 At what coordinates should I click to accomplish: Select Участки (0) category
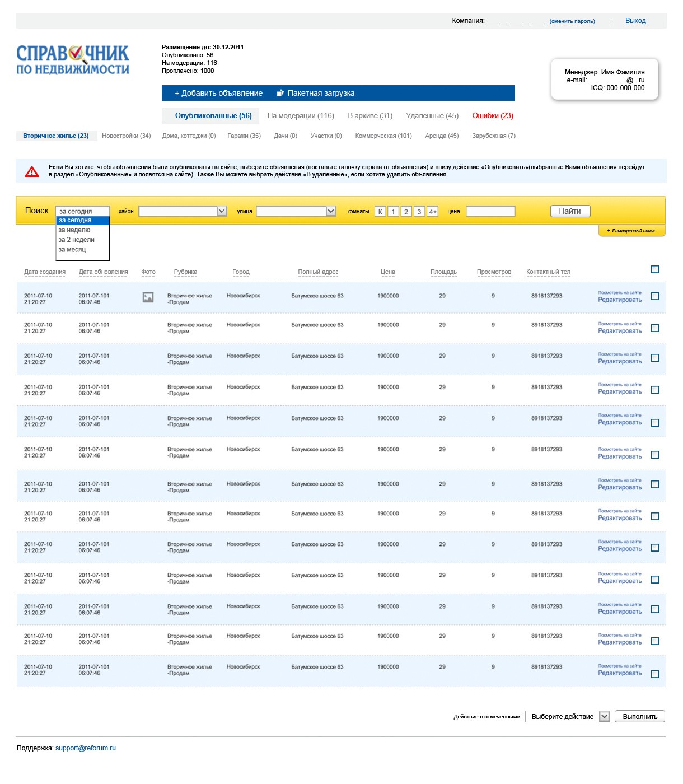click(x=326, y=136)
